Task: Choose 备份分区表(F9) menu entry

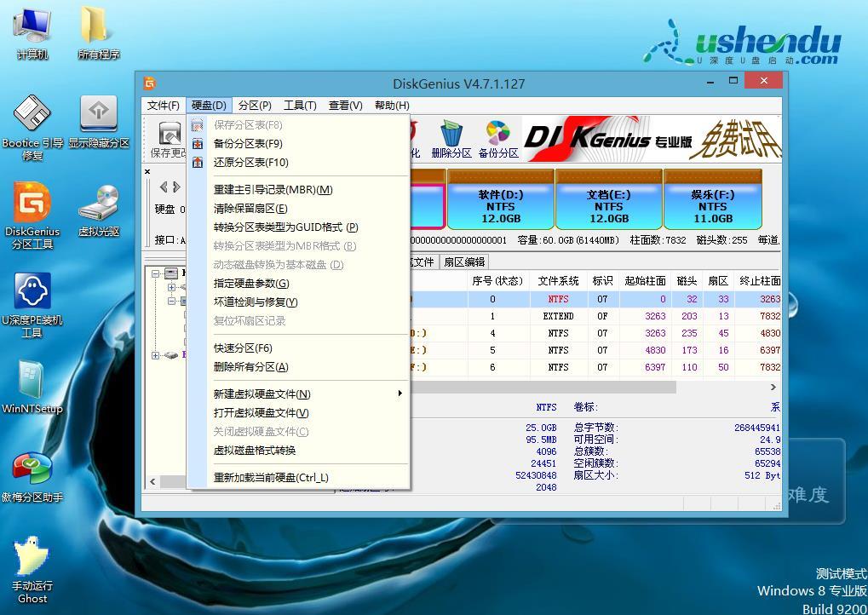Action: pyautogui.click(x=298, y=144)
